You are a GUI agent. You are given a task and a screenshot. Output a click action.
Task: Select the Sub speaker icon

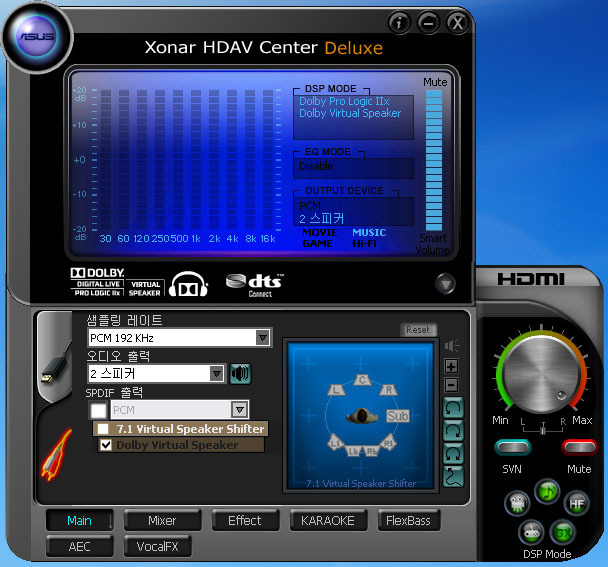[397, 416]
